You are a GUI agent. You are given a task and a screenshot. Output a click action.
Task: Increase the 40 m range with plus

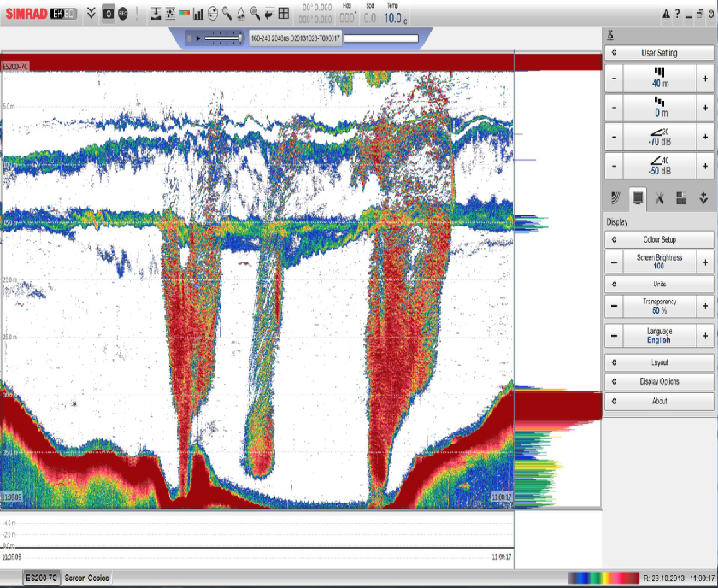click(704, 80)
